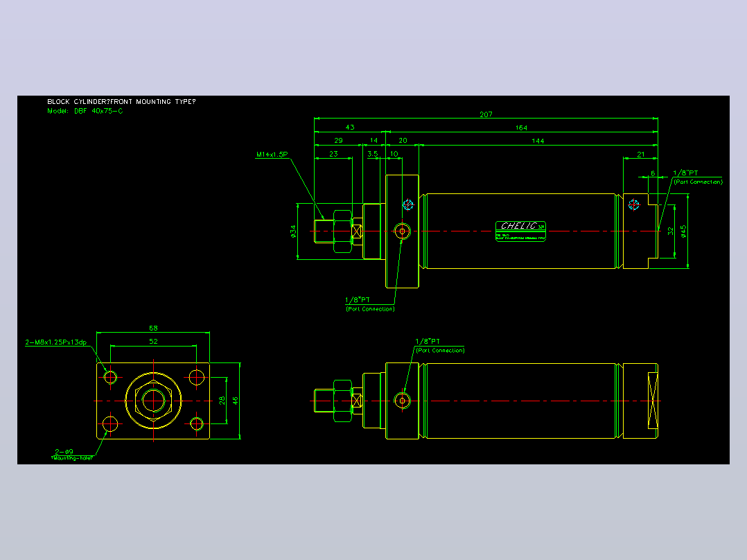
Task: Click the dimension value 164
Action: point(521,128)
